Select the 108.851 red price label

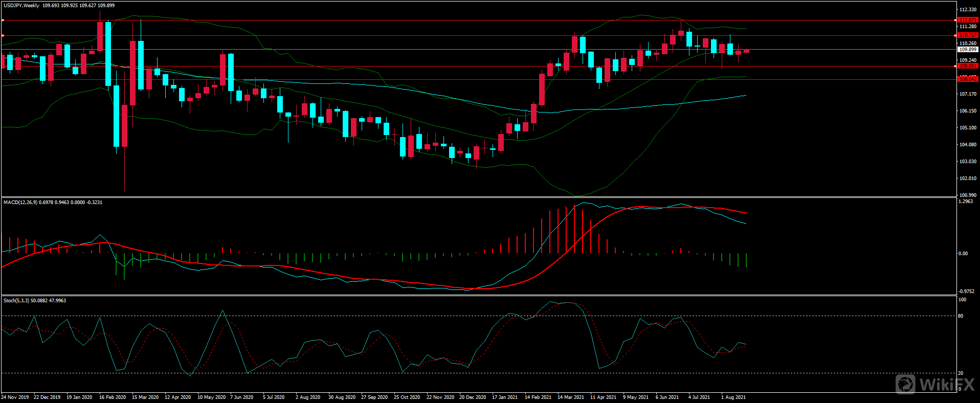tap(968, 66)
